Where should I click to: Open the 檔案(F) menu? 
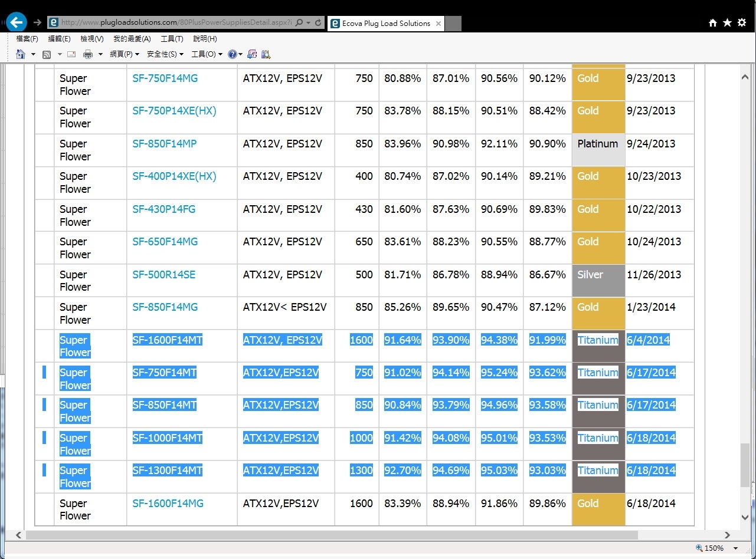27,39
